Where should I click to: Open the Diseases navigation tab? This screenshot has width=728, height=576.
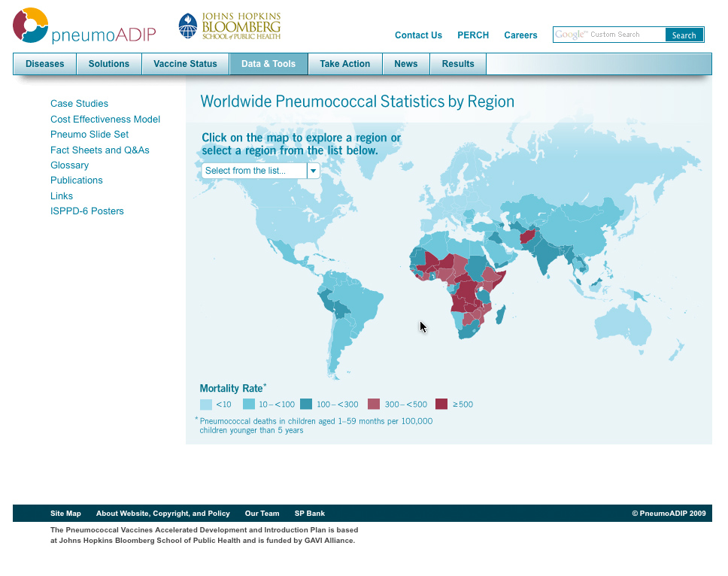coord(45,64)
